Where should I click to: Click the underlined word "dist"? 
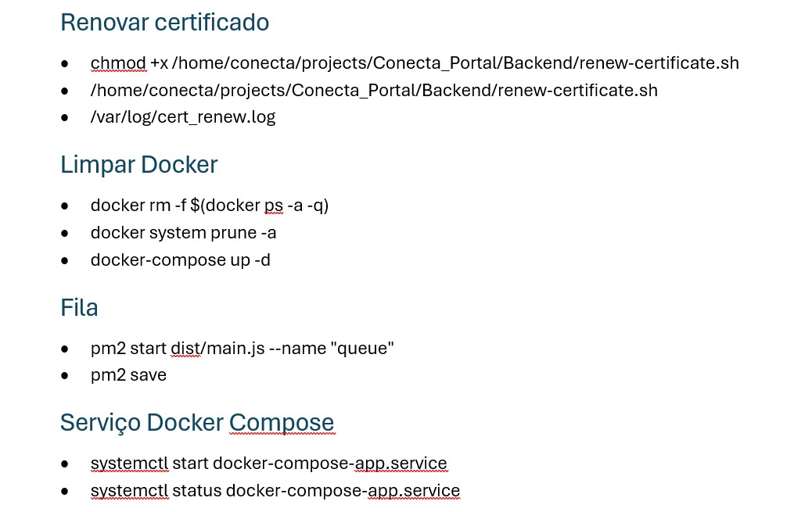pyautogui.click(x=185, y=349)
